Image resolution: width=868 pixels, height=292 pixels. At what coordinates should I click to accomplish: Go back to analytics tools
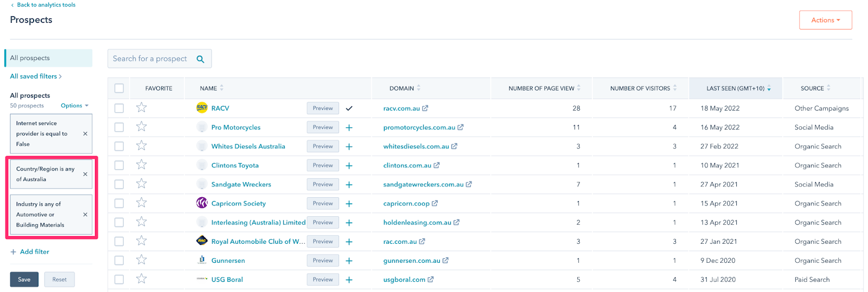pos(46,5)
